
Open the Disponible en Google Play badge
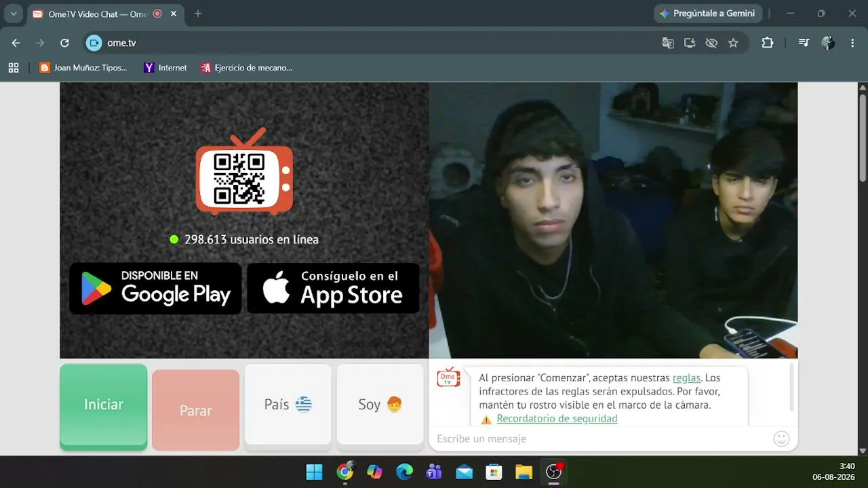(x=155, y=288)
